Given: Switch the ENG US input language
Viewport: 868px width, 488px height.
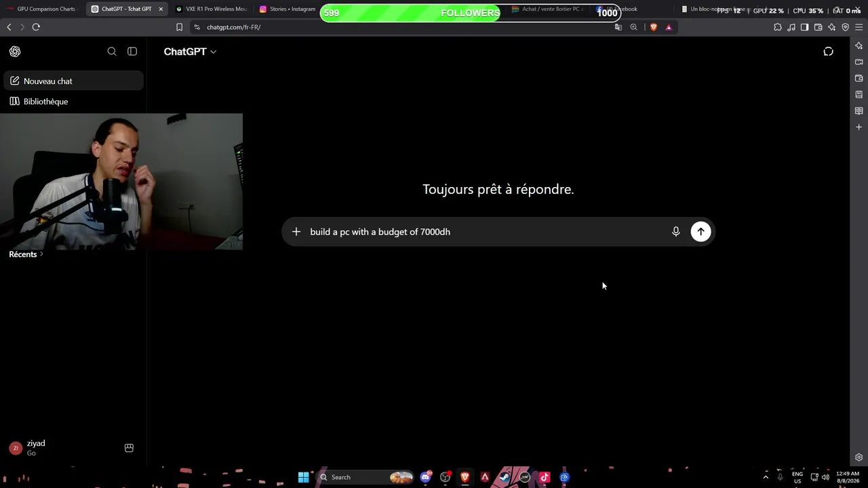Looking at the screenshot, I should point(797,477).
